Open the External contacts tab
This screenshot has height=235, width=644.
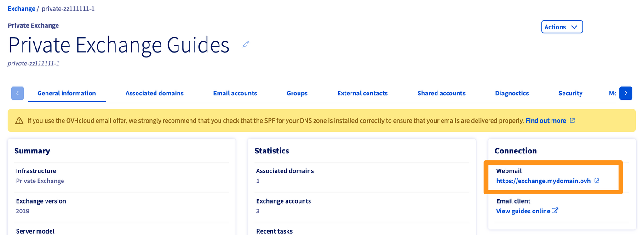pyautogui.click(x=362, y=93)
